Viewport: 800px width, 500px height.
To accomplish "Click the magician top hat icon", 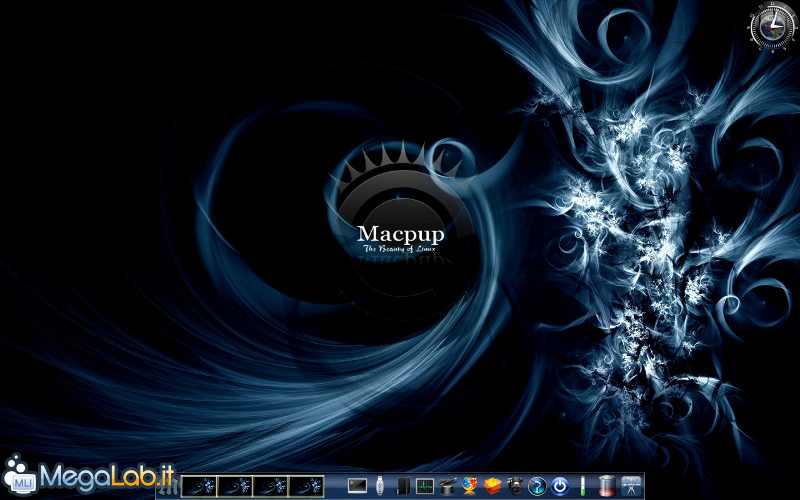I will pyautogui.click(x=447, y=486).
